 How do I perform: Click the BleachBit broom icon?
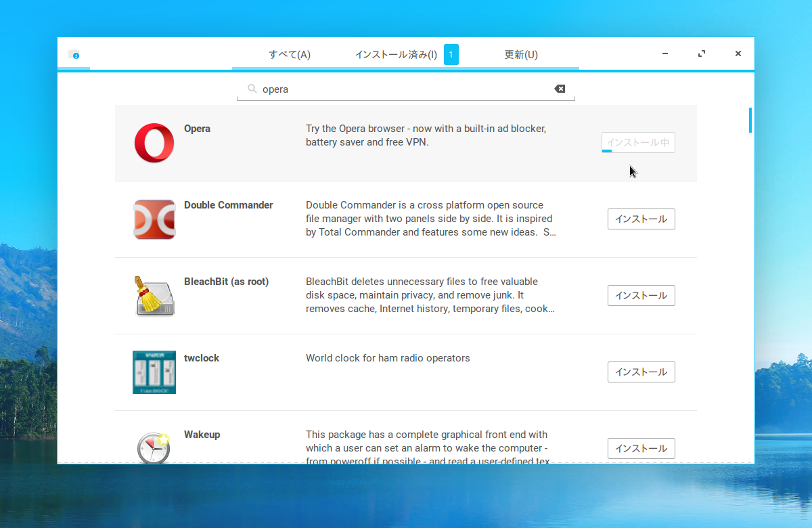pyautogui.click(x=154, y=296)
